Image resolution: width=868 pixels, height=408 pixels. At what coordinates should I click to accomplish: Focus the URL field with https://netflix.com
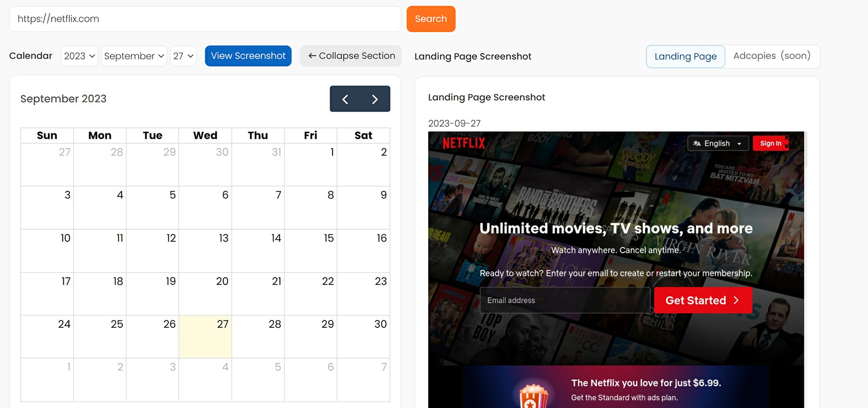coord(205,19)
